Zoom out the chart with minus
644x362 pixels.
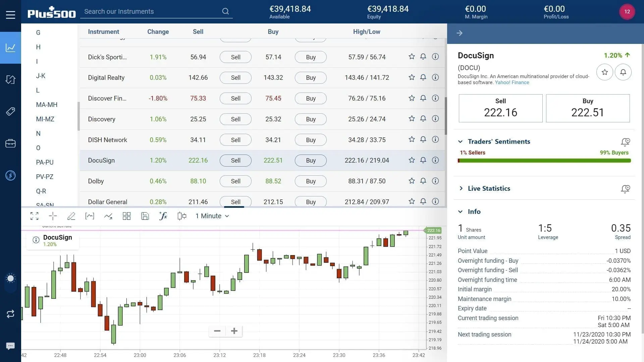[217, 331]
